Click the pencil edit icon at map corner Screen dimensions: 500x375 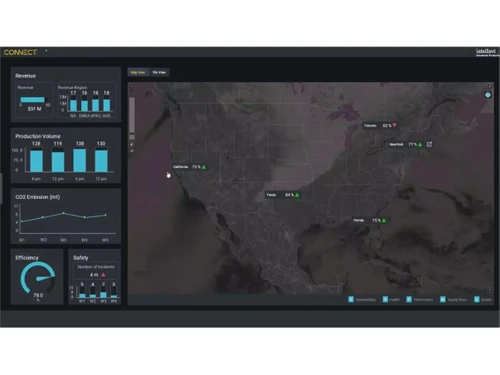(x=490, y=86)
